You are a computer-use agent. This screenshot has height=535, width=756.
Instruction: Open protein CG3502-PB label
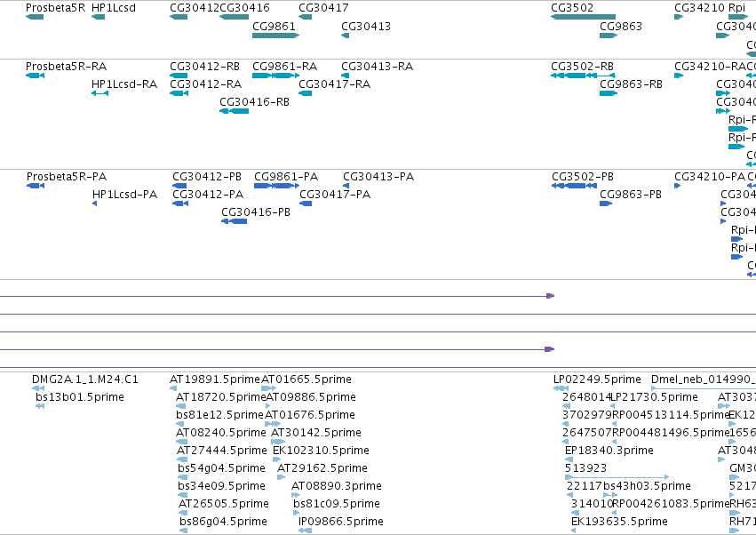point(583,177)
